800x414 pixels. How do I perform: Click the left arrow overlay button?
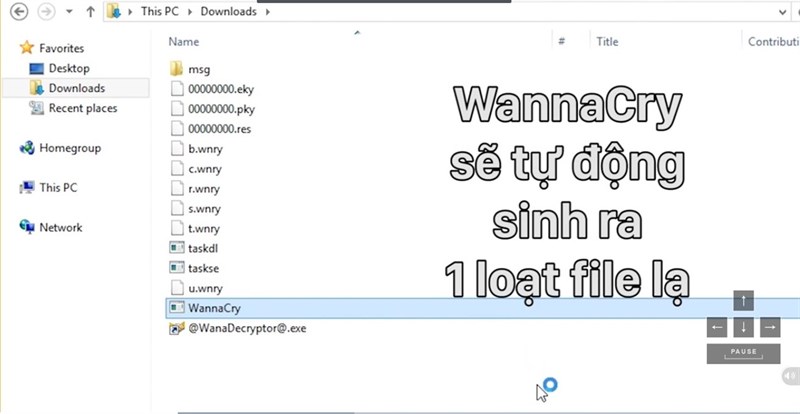(x=717, y=327)
